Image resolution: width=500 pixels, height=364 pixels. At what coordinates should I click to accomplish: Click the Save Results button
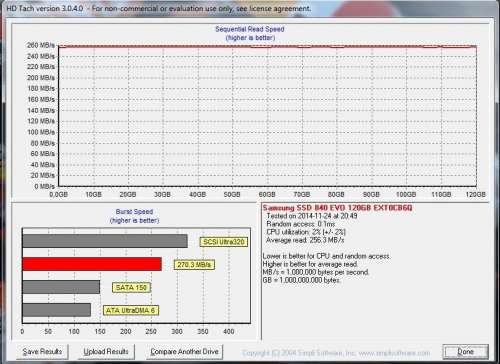[x=42, y=352]
